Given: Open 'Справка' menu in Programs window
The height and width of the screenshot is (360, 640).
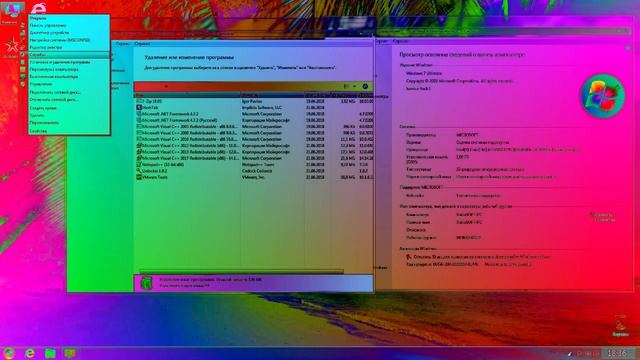Looking at the screenshot, I should [x=142, y=44].
